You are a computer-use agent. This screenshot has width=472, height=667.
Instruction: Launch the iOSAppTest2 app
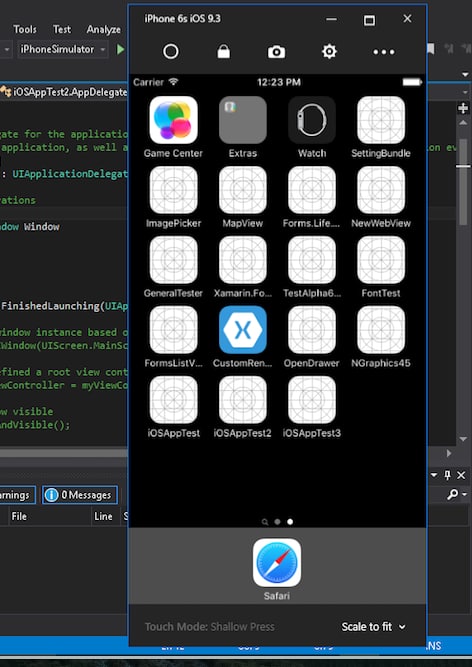242,400
